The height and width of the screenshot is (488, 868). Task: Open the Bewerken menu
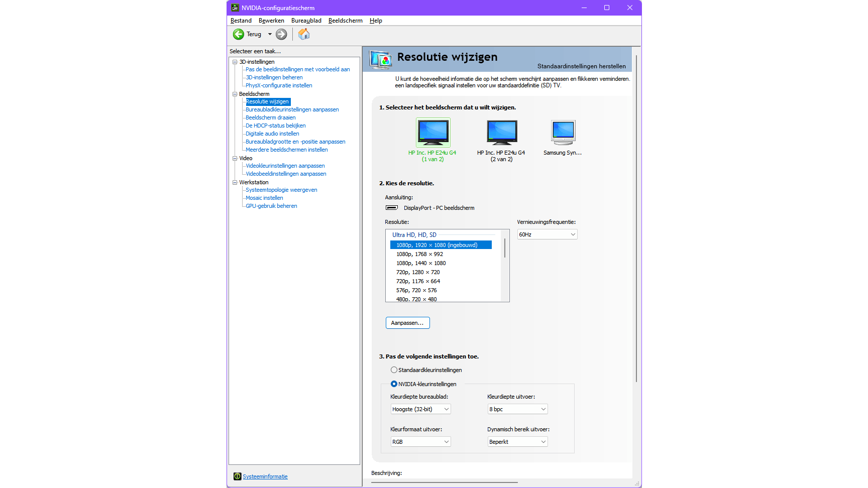(271, 21)
